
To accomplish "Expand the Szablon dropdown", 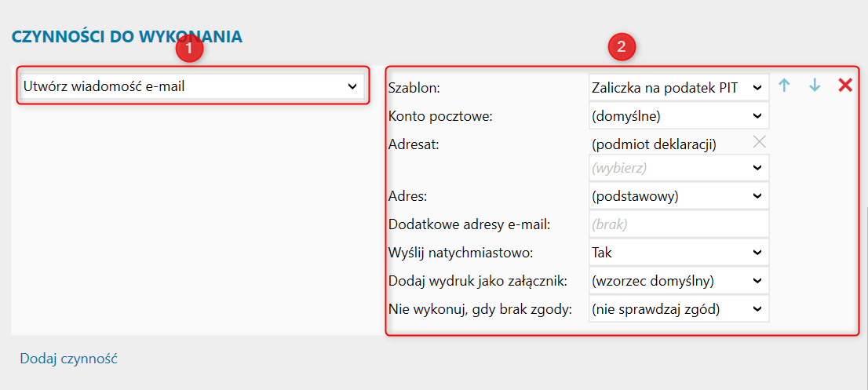I will [x=679, y=87].
